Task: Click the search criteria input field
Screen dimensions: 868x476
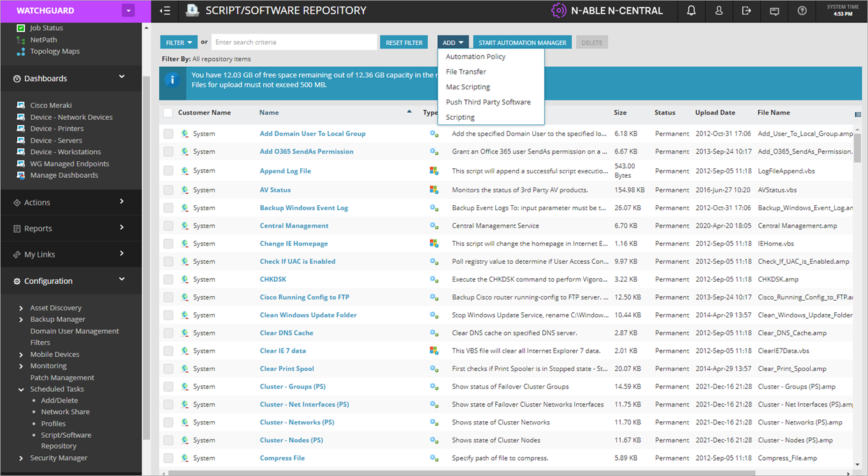Action: tap(294, 42)
